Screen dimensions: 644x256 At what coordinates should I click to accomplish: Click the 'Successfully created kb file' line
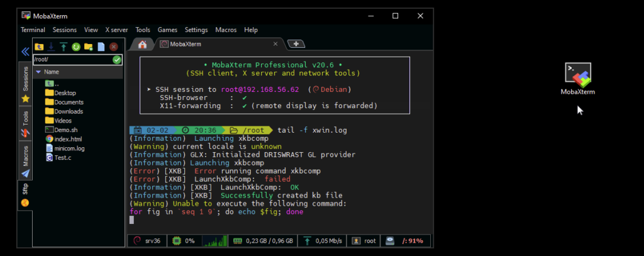click(x=236, y=196)
